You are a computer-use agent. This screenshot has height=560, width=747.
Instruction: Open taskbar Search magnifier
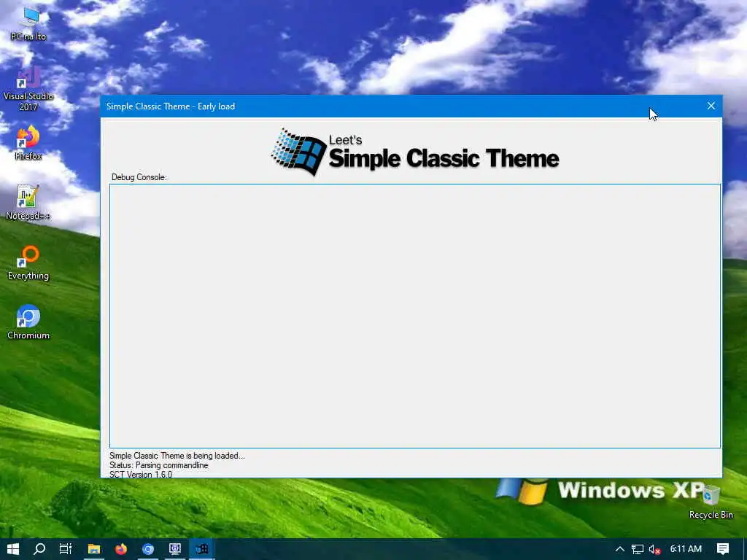39,549
